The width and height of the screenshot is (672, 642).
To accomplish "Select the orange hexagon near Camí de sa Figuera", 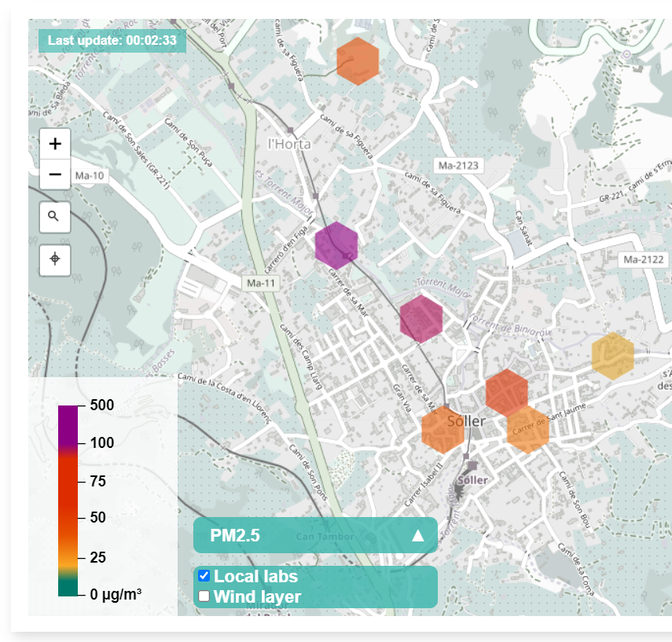I will 358,61.
